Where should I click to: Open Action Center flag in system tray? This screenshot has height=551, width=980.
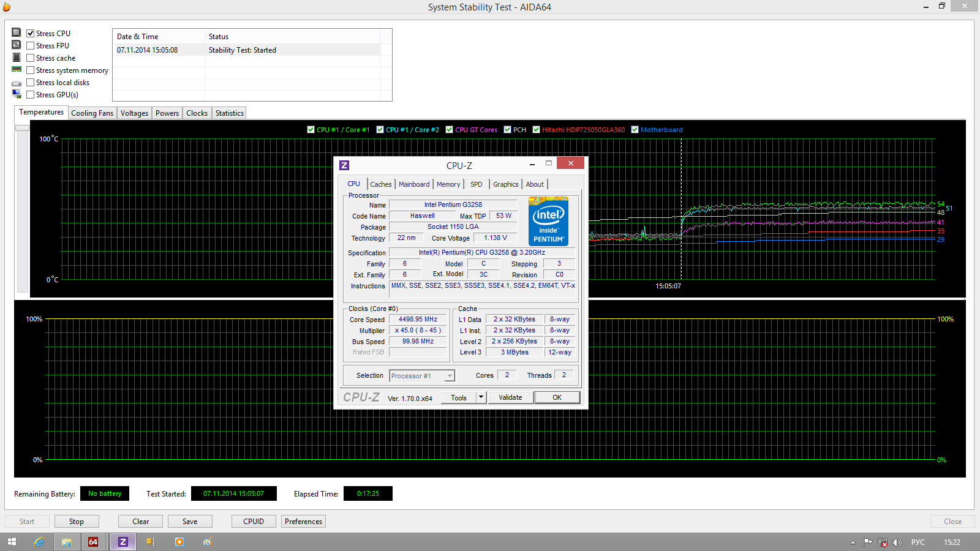[x=867, y=542]
